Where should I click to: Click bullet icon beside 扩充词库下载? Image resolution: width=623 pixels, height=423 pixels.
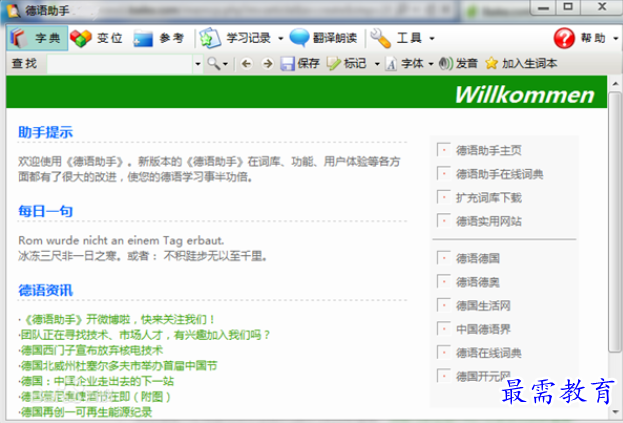pos(443,197)
